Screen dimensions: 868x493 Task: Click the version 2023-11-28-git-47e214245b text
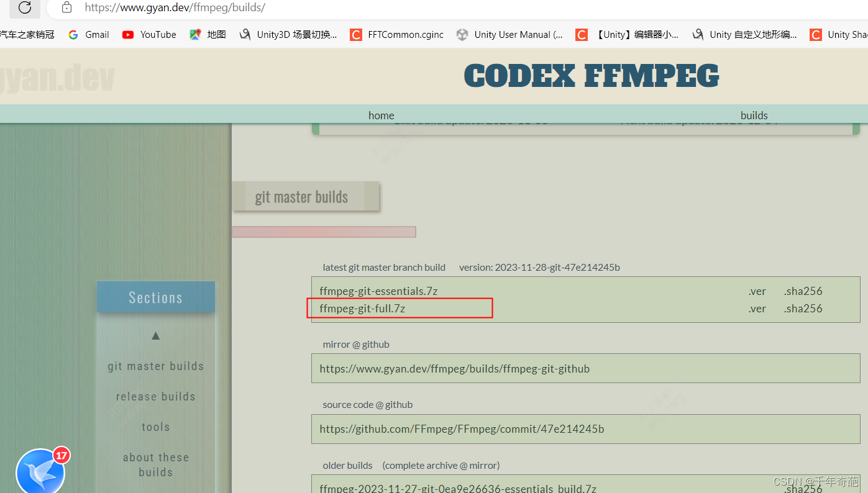(539, 268)
